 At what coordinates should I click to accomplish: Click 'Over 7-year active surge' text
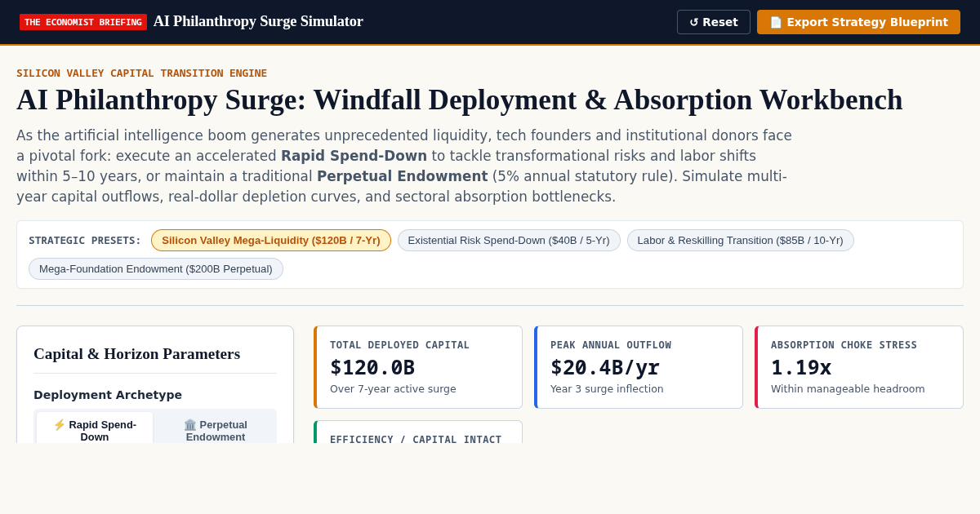point(393,388)
